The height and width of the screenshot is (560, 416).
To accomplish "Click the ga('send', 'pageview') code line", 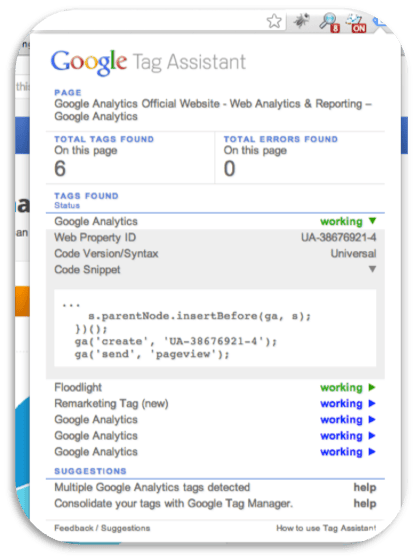I will point(152,354).
